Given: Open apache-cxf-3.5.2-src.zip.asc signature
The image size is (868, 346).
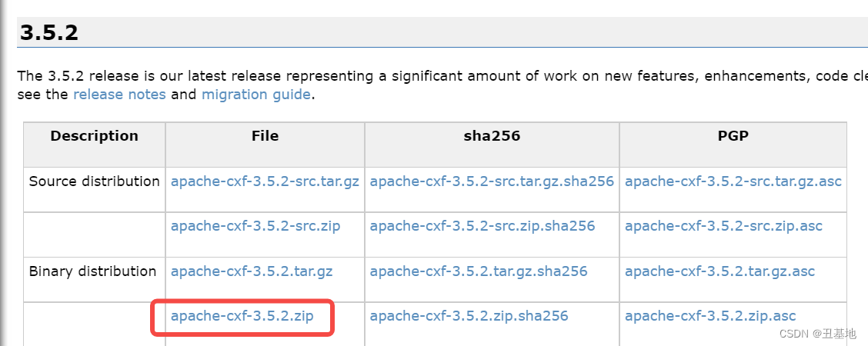Looking at the screenshot, I should point(723,226).
